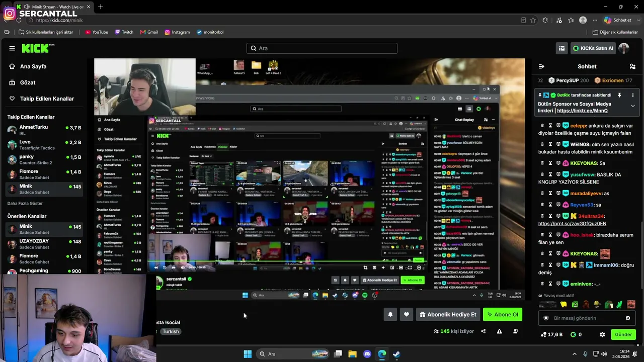This screenshot has width=644, height=362.
Task: Timeout Reyven53 with the hourglass icon
Action: (x=550, y=205)
